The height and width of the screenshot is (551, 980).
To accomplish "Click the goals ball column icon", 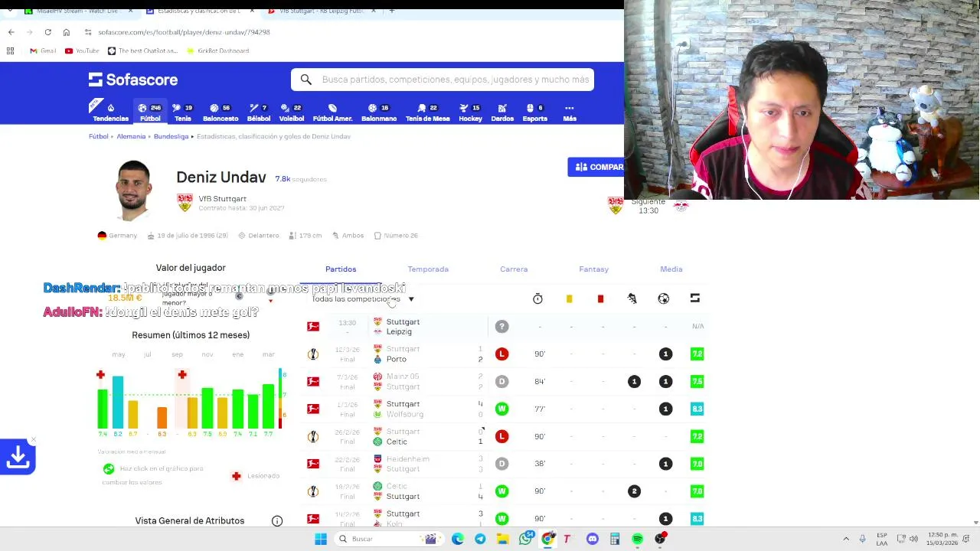I will pos(663,298).
